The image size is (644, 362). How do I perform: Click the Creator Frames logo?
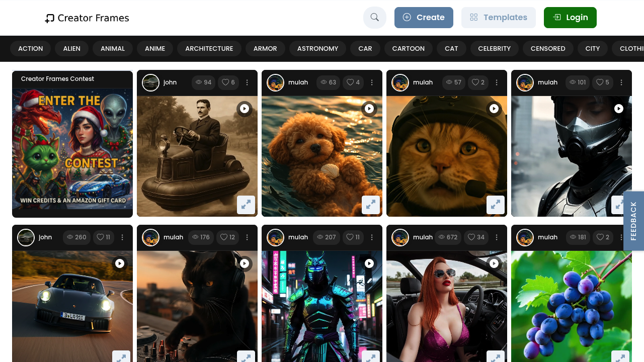tap(87, 18)
